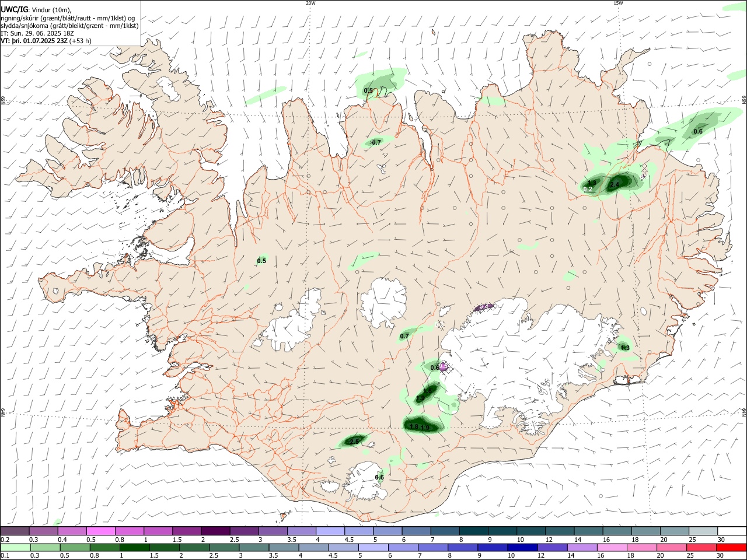Click the 1.3 value near the southeast coast

pos(625,348)
